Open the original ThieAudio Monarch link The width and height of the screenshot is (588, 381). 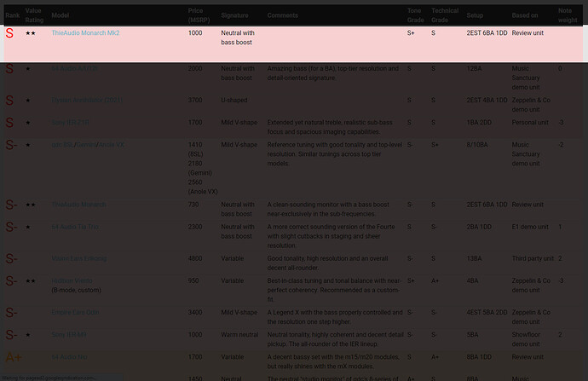coord(78,205)
